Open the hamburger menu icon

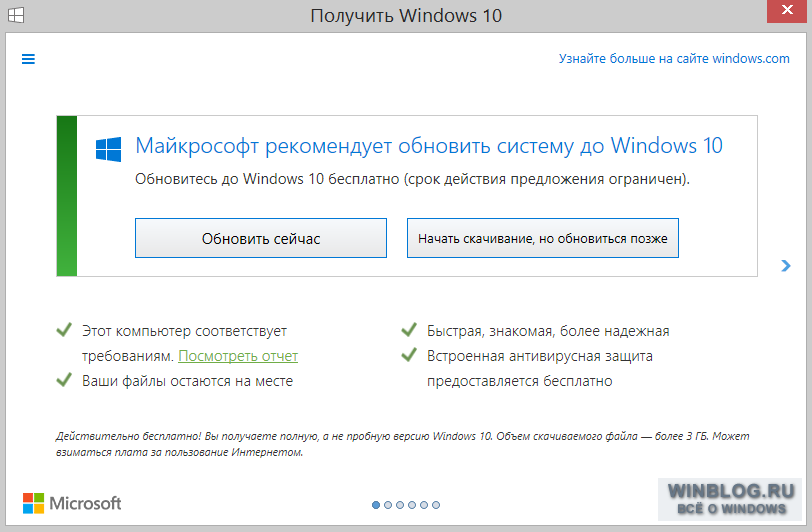[28, 59]
